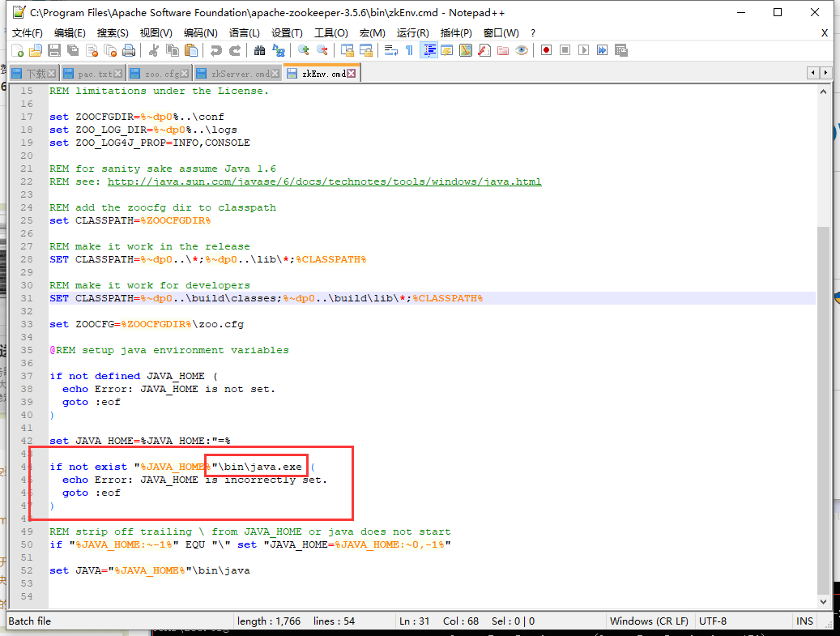Image resolution: width=840 pixels, height=636 pixels.
Task: Print the current document via toolbar
Action: point(129,50)
